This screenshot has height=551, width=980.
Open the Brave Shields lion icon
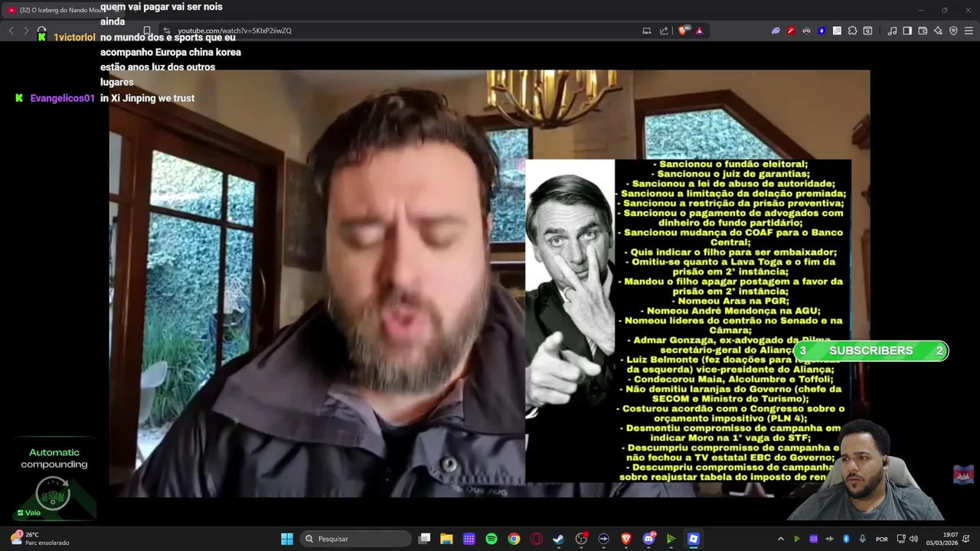click(684, 31)
